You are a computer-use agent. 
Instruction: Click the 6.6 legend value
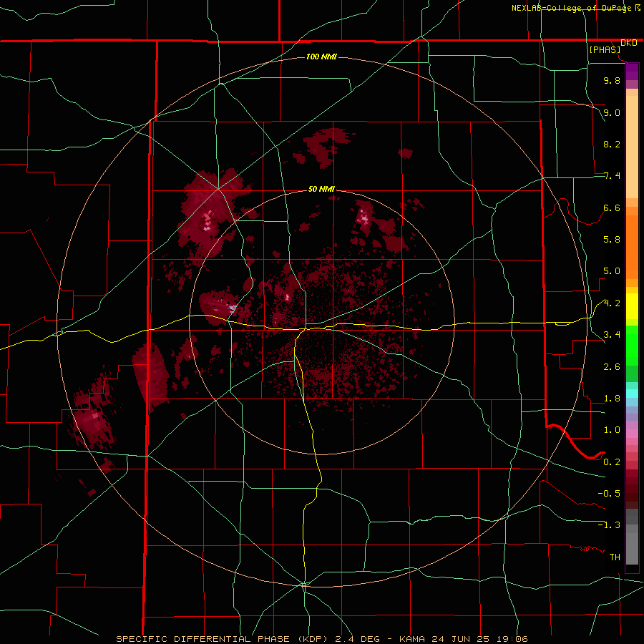[612, 208]
